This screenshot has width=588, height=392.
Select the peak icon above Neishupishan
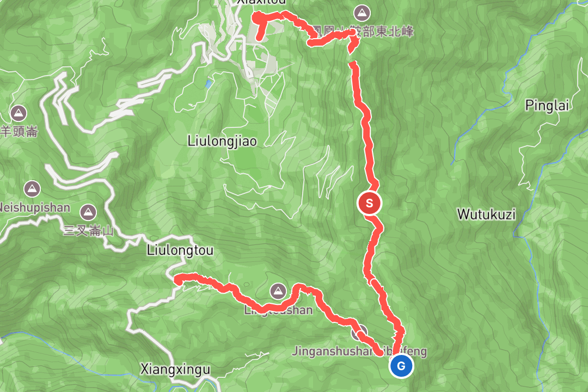32,189
